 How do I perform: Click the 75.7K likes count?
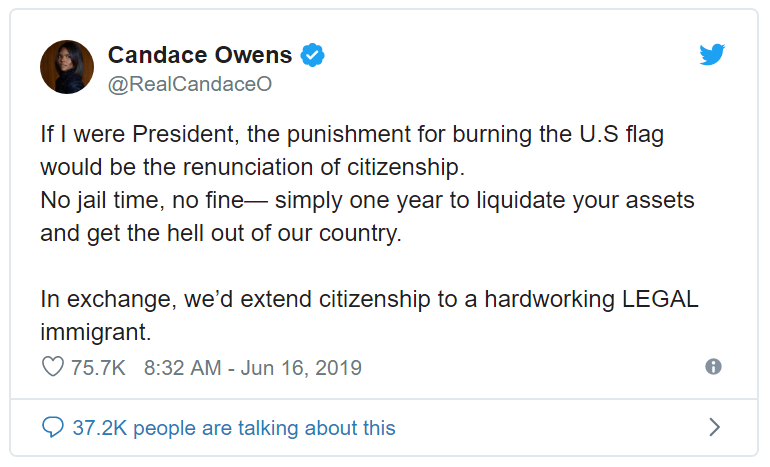(x=98, y=368)
